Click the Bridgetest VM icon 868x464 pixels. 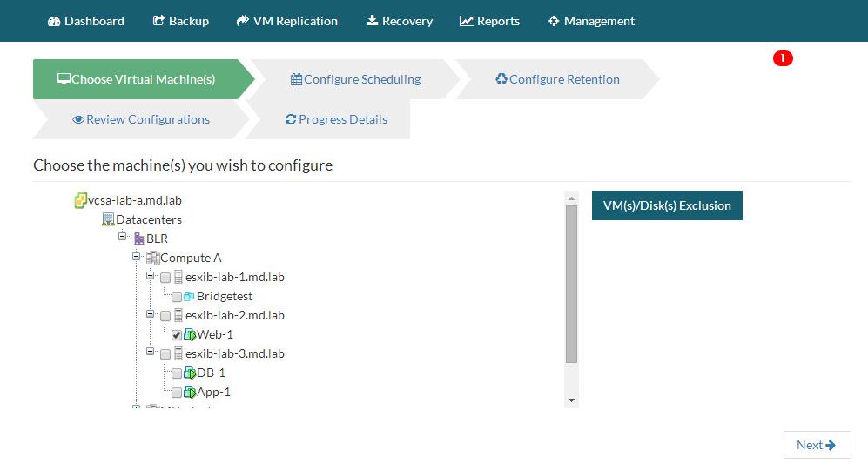[189, 296]
